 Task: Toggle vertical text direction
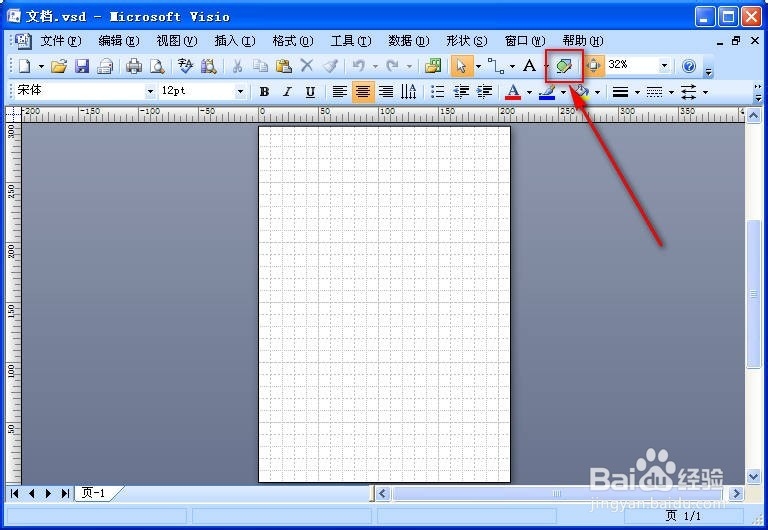[408, 92]
